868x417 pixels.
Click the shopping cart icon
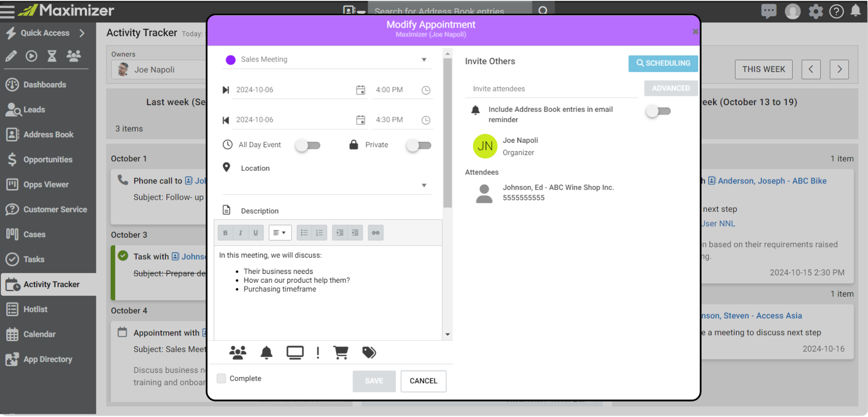click(x=341, y=353)
